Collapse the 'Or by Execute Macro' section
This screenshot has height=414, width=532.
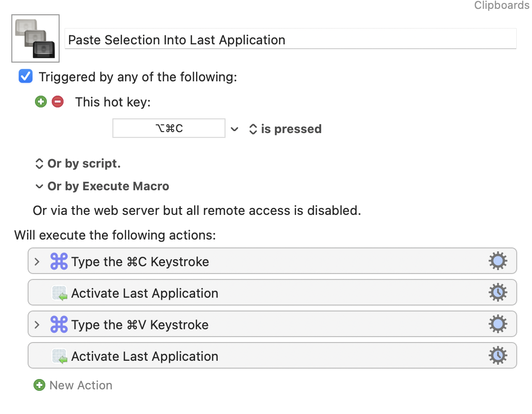[x=39, y=186]
